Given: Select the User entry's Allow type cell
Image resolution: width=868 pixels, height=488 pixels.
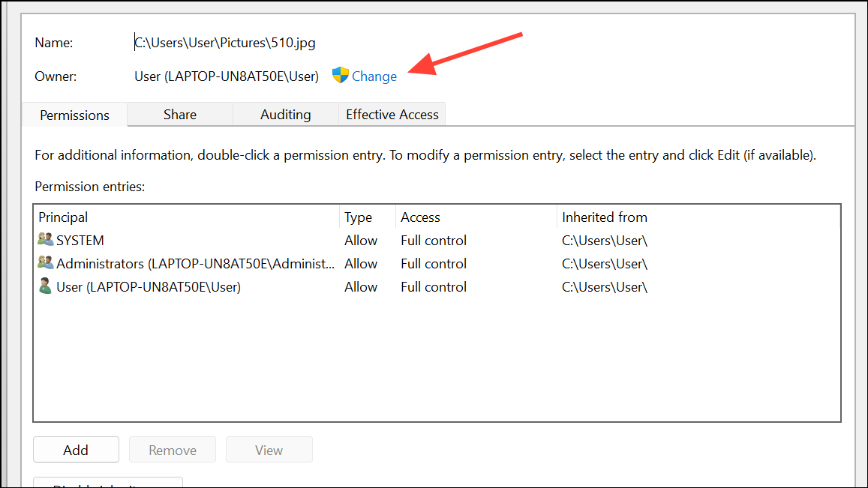Looking at the screenshot, I should coord(361,287).
